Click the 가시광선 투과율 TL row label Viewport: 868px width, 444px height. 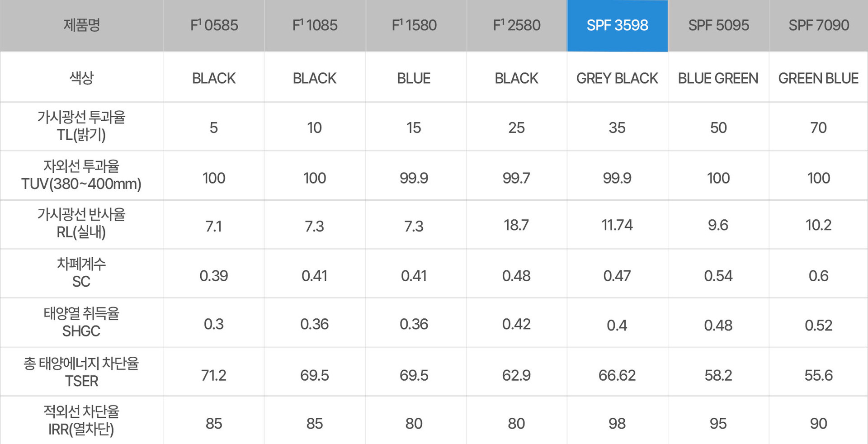tap(81, 126)
